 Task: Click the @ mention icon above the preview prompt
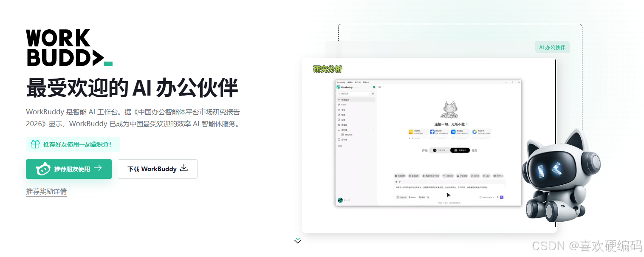[x=396, y=182]
